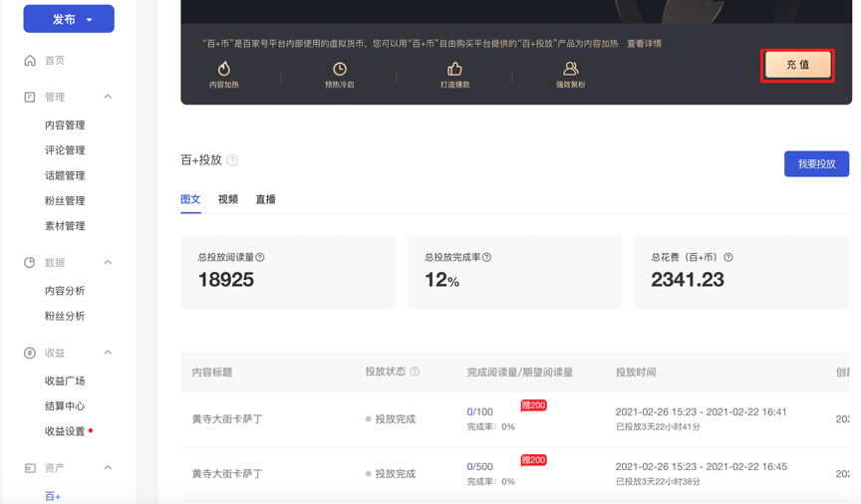Switch to the 视频 tab
Viewport: 861px width, 504px height.
[228, 199]
